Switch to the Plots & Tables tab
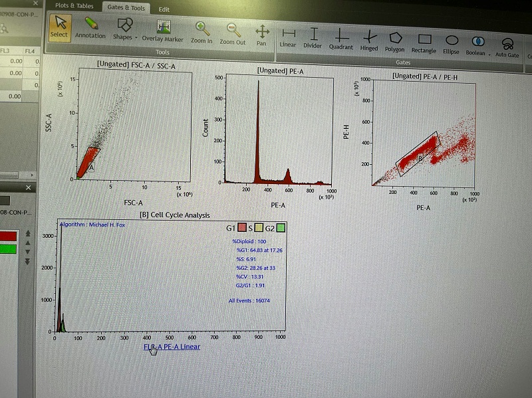 [x=72, y=6]
